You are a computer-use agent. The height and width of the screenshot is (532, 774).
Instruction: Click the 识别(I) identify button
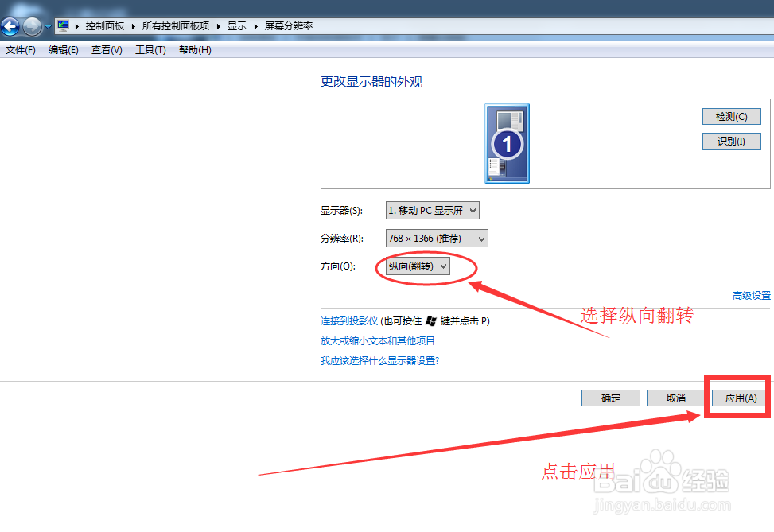click(730, 141)
